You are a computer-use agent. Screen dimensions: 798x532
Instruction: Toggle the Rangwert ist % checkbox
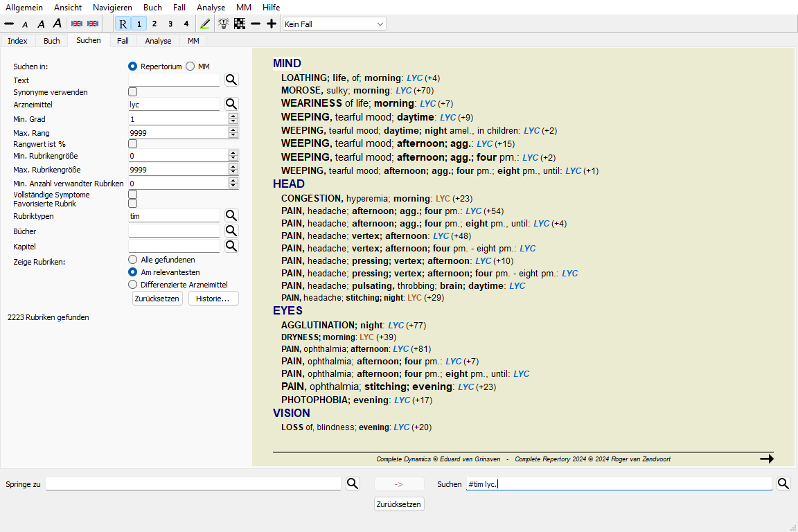tap(133, 143)
